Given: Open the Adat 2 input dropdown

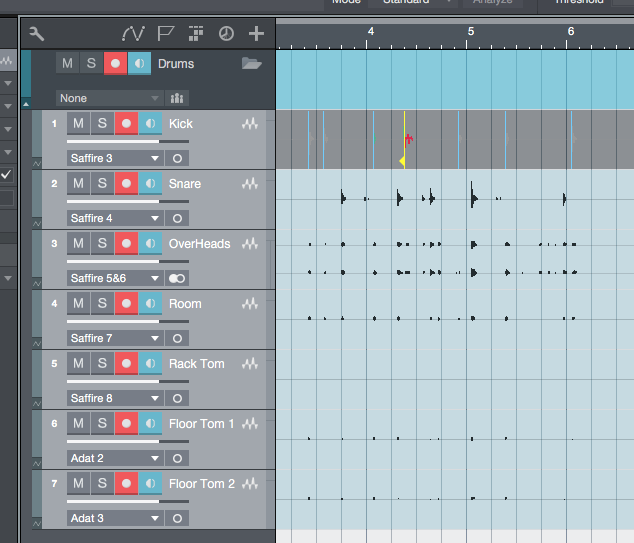Looking at the screenshot, I should 114,458.
